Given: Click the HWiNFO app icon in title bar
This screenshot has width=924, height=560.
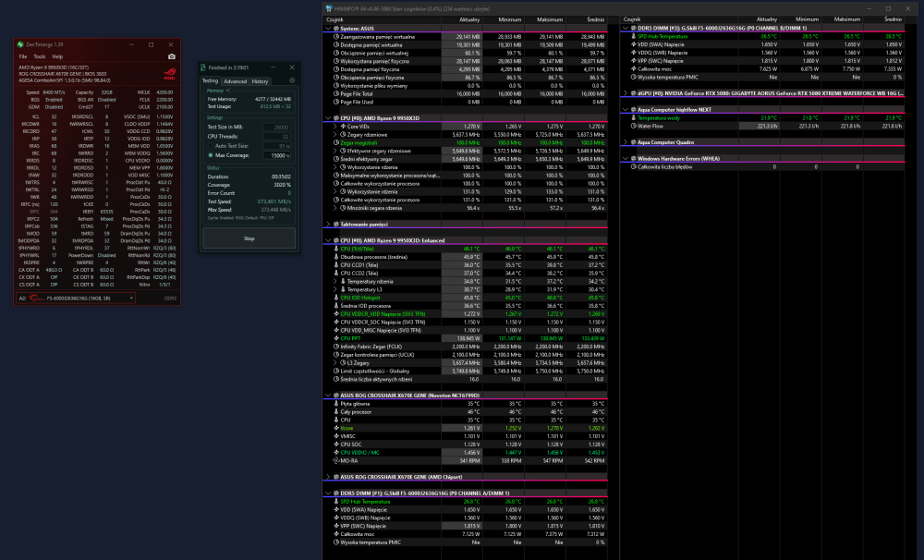Looking at the screenshot, I should 329,9.
